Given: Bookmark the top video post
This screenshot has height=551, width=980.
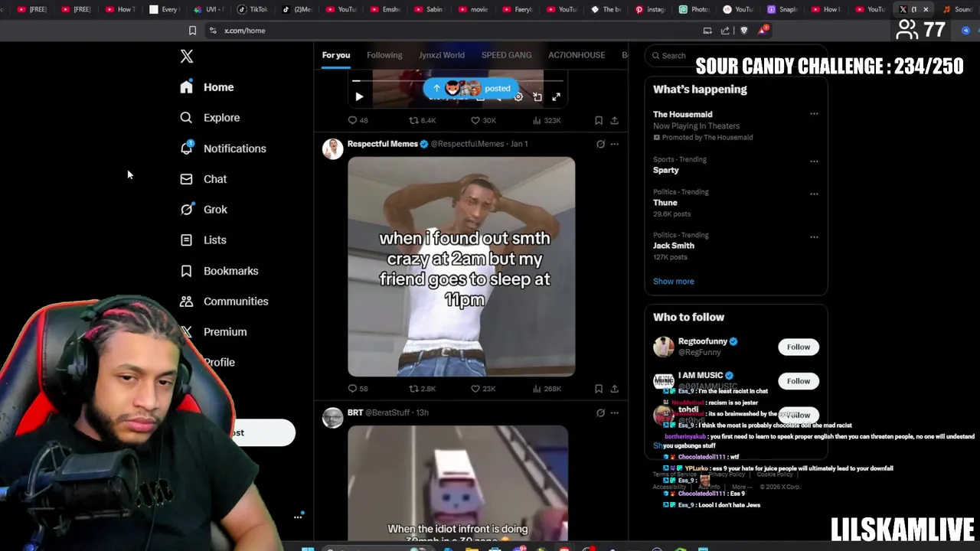Looking at the screenshot, I should coord(599,120).
